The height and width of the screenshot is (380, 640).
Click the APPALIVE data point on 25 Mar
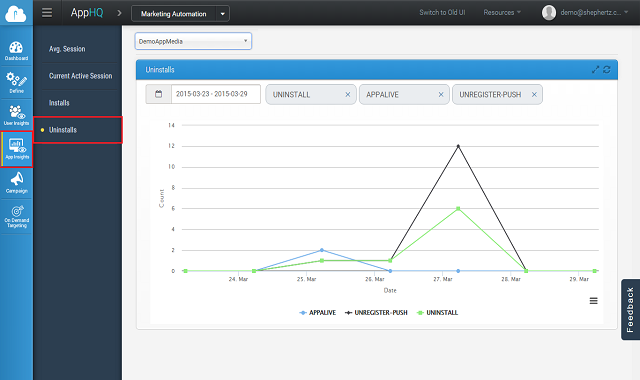tap(322, 250)
